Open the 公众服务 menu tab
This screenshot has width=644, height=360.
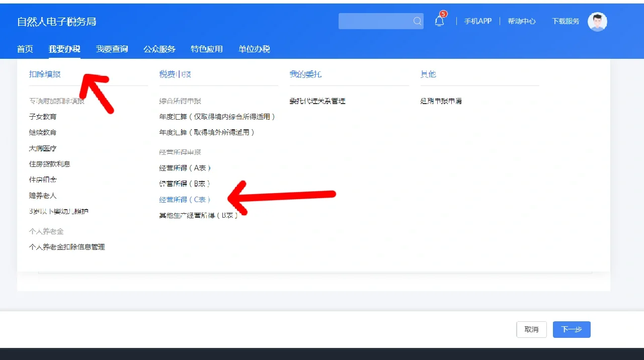point(159,49)
